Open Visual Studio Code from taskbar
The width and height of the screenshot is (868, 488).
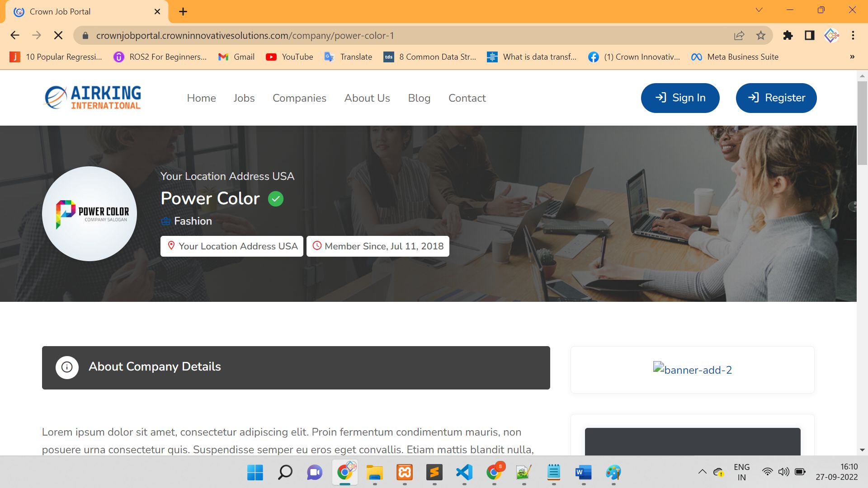tap(464, 473)
